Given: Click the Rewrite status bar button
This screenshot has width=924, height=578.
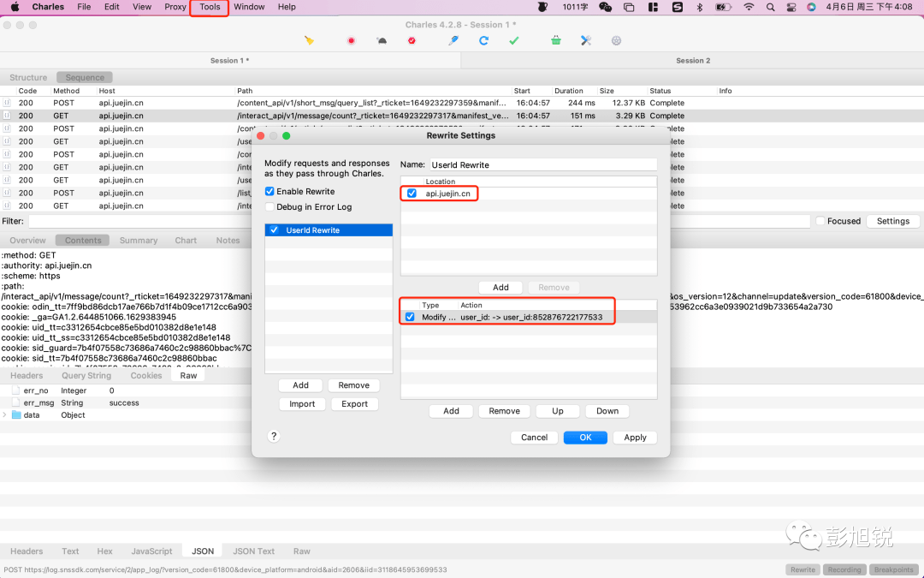Looking at the screenshot, I should pos(803,569).
